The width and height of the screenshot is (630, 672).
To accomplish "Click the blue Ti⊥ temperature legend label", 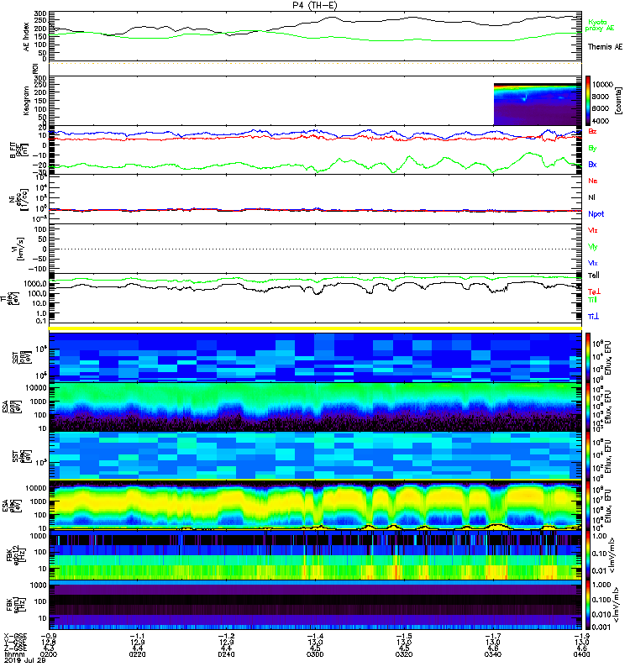I will 593,317.
